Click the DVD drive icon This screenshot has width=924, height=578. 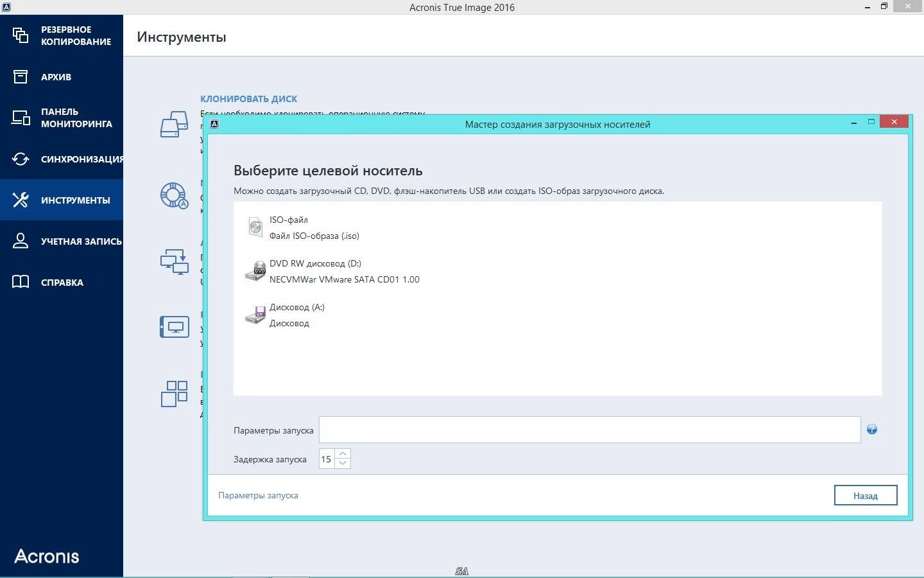[x=255, y=271]
